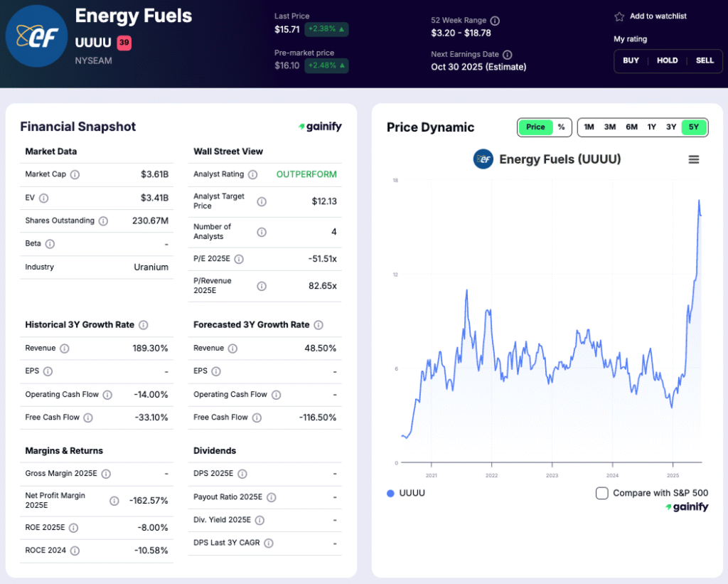Click info icon beside Analyst Target Price

coord(262,201)
